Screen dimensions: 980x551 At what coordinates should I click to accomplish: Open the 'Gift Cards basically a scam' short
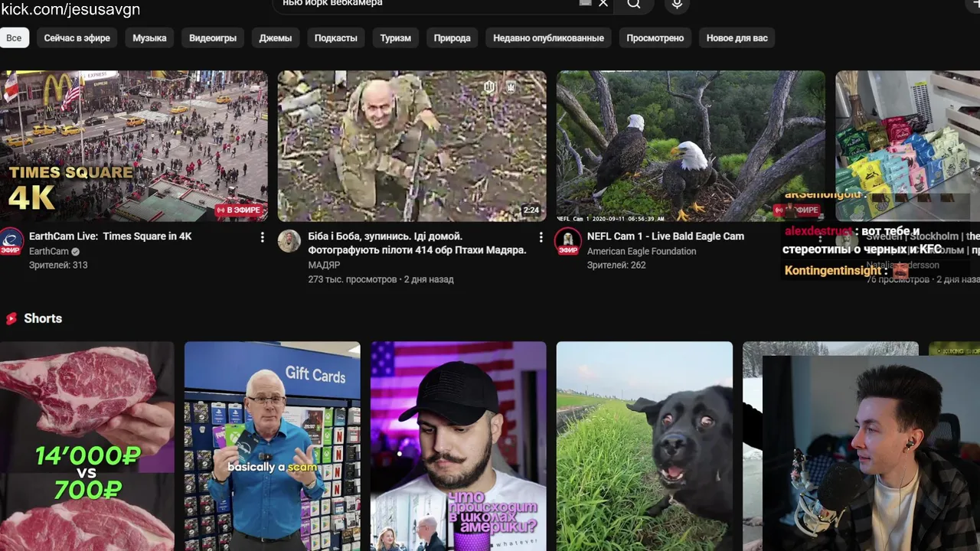[273, 446]
